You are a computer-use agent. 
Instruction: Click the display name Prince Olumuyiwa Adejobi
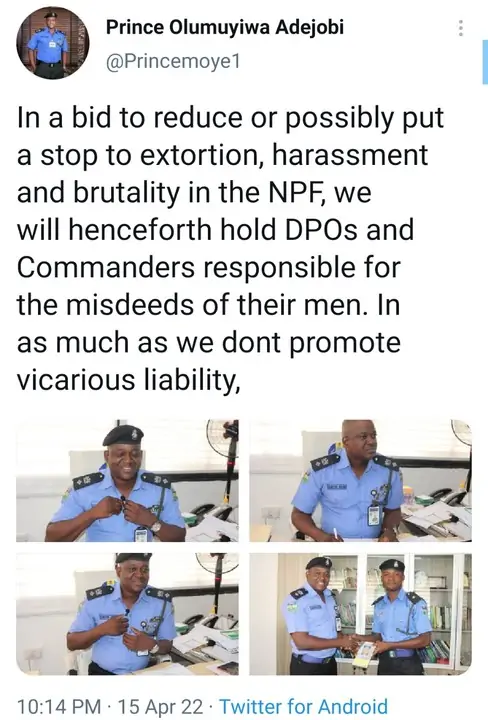pyautogui.click(x=225, y=28)
